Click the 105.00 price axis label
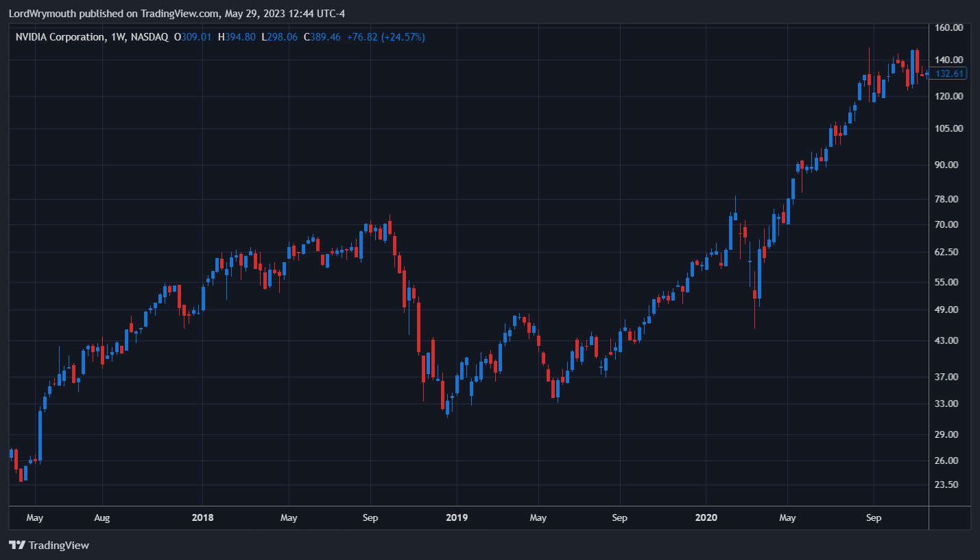 pos(950,128)
